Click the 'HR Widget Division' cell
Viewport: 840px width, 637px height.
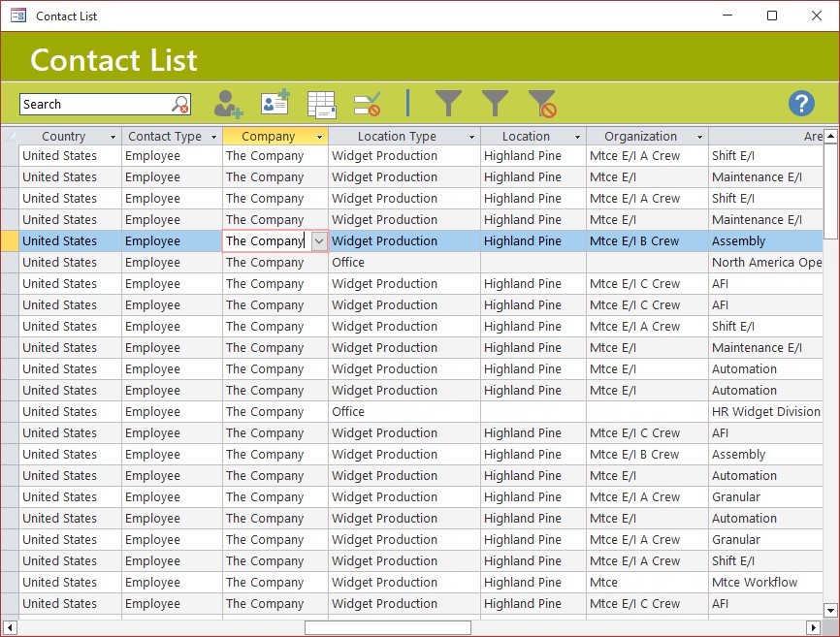click(766, 412)
